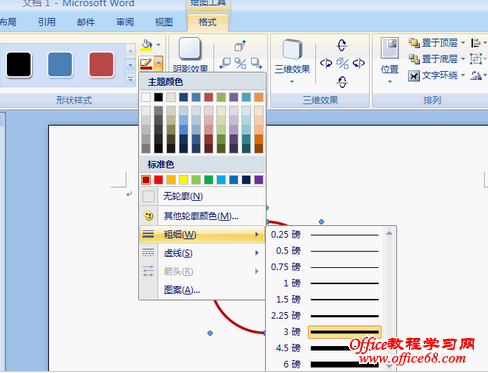Tilt 3D shape right icon
The width and height of the screenshot is (488, 373).
click(x=359, y=63)
